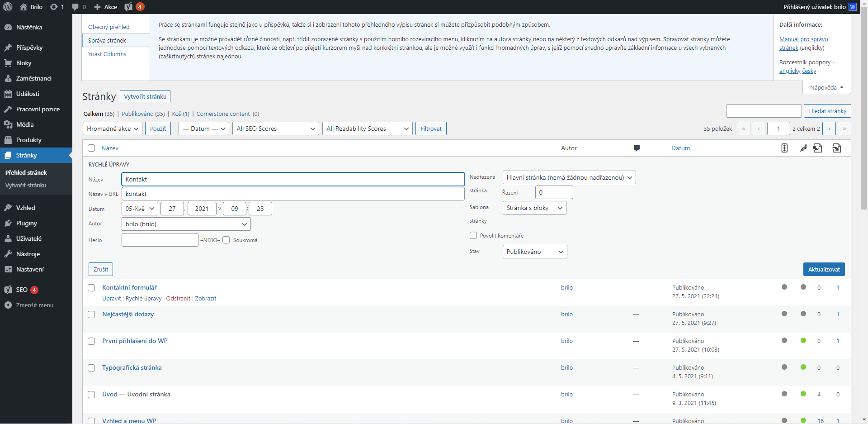Click the Název v URL input field
The height and width of the screenshot is (424, 868).
click(292, 194)
